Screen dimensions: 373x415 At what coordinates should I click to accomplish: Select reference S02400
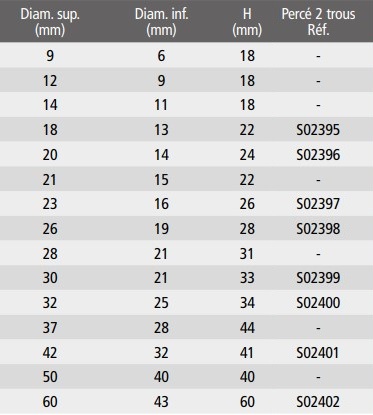pyautogui.click(x=318, y=303)
